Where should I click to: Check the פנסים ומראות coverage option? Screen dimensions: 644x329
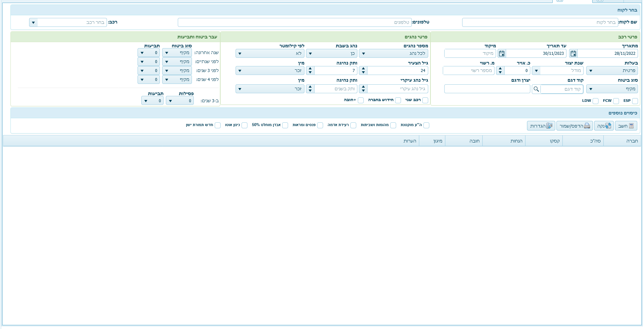[320, 125]
